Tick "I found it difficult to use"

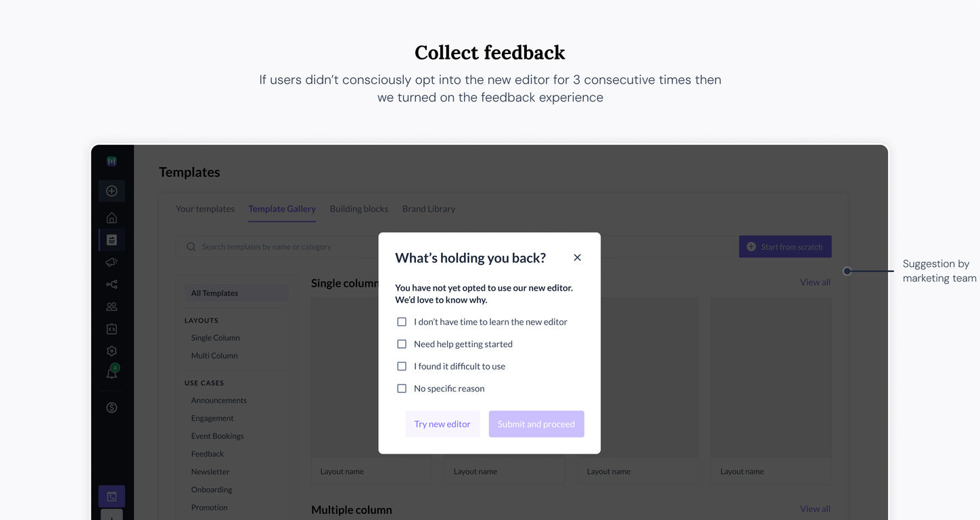402,367
